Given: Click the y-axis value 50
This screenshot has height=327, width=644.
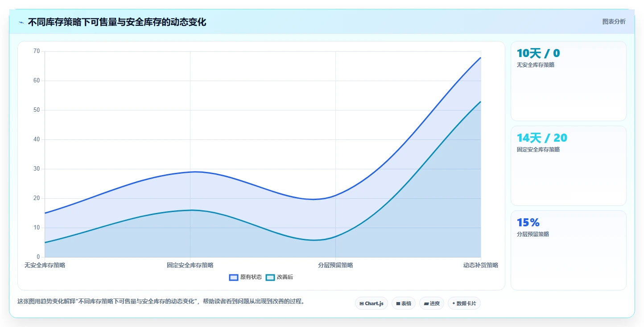Looking at the screenshot, I should pyautogui.click(x=37, y=110).
